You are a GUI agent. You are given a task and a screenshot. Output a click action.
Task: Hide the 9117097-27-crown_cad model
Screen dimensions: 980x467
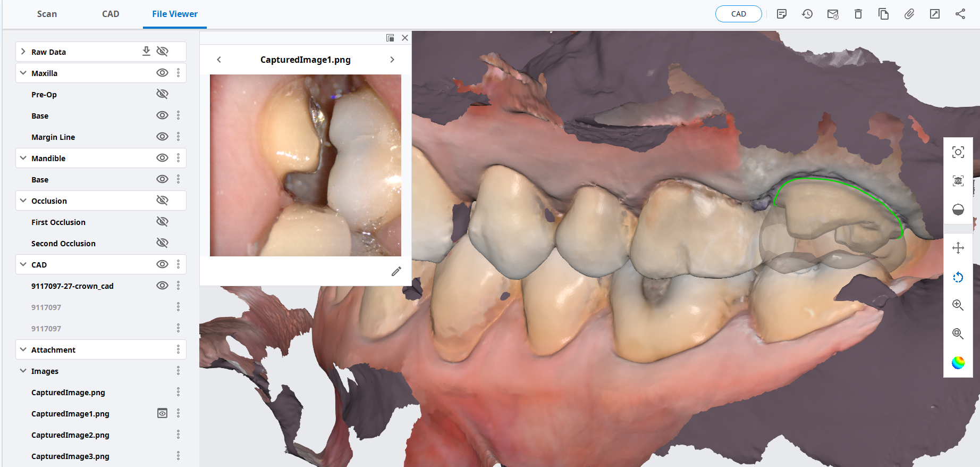tap(163, 286)
